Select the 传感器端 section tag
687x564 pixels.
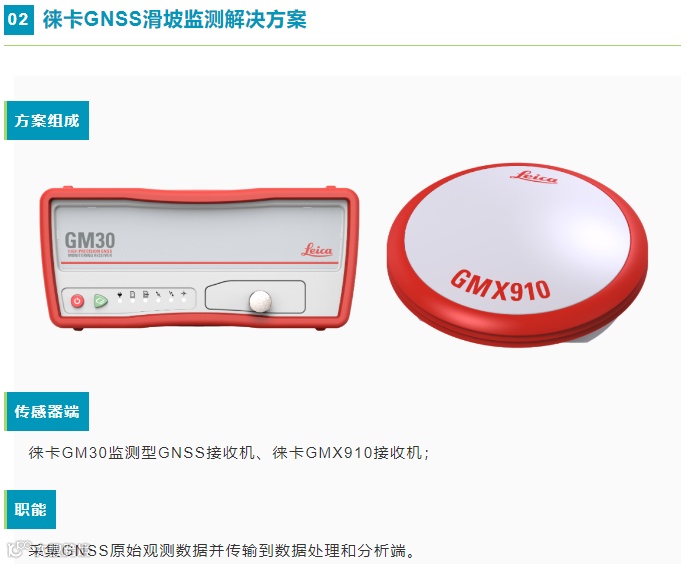[46, 411]
